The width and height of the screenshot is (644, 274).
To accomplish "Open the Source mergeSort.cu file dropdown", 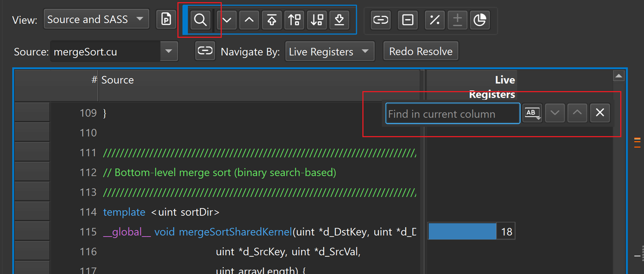I will [x=114, y=51].
